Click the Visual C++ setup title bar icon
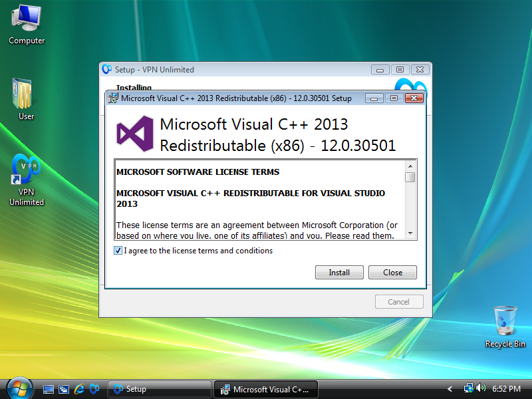Screen dimensions: 532x399 (x=113, y=98)
